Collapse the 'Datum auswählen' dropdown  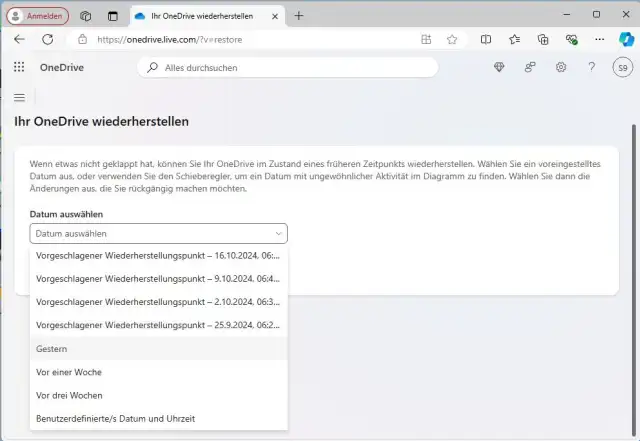(158, 234)
